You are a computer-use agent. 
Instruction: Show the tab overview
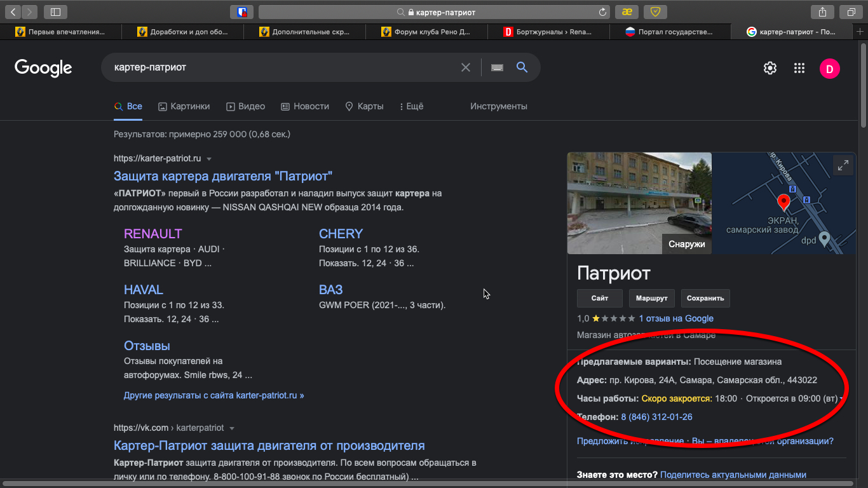850,11
